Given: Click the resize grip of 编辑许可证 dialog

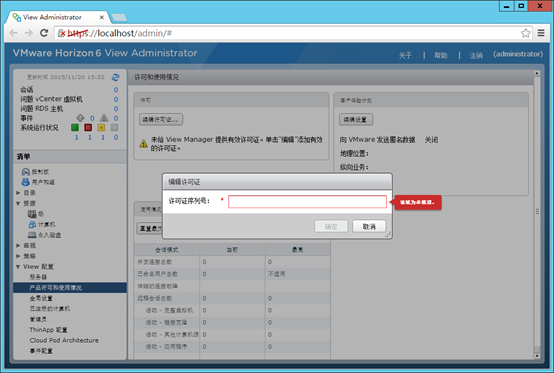Looking at the screenshot, I should 388,235.
